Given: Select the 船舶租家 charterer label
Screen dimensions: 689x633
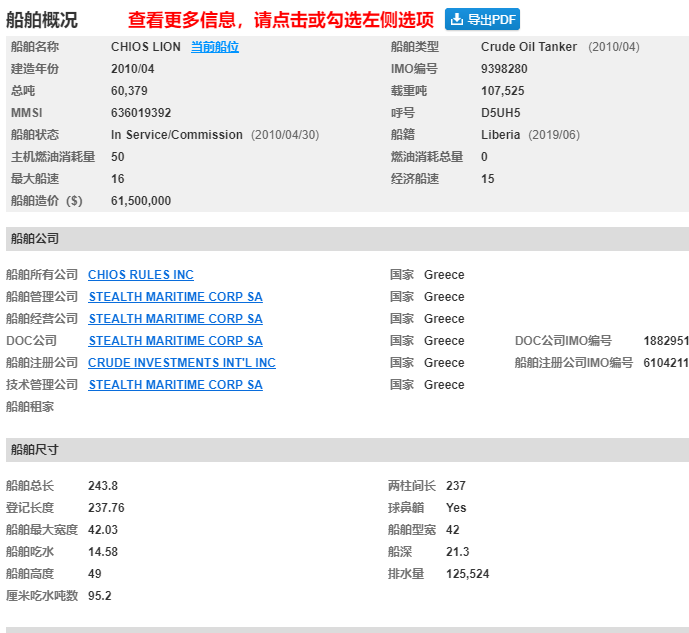Looking at the screenshot, I should tap(30, 407).
